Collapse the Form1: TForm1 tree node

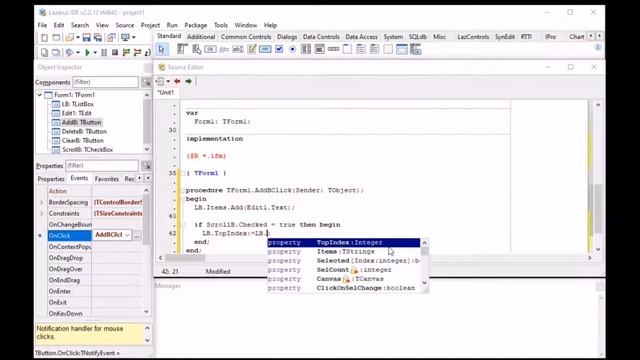click(x=40, y=95)
